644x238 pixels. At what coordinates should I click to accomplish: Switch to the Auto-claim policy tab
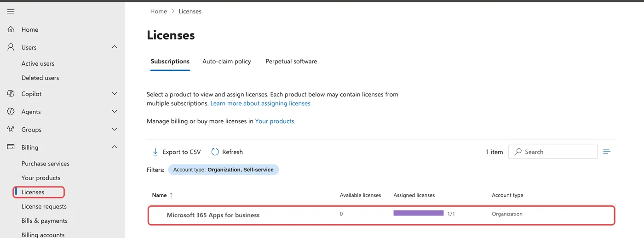[227, 61]
